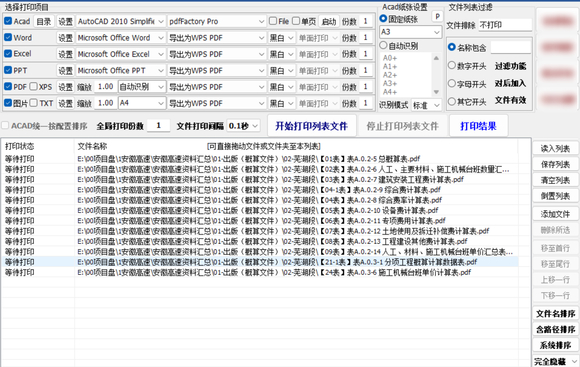Check ACAD统一按配置排序 option
This screenshot has width=580, height=367.
5,126
